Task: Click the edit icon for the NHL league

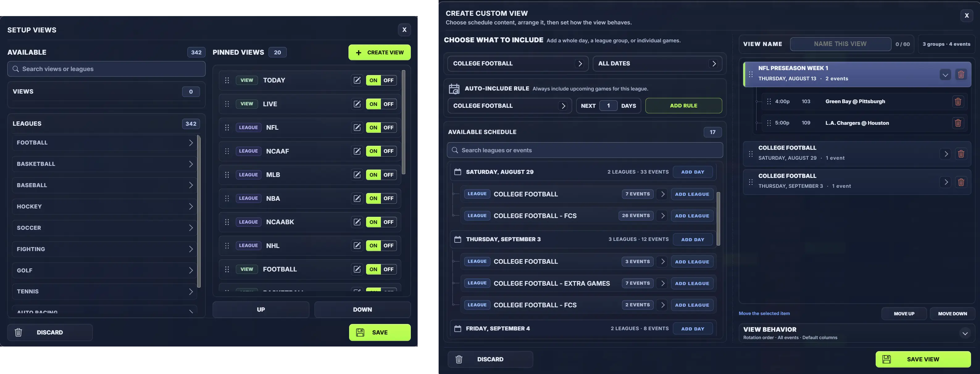Action: coord(357,246)
